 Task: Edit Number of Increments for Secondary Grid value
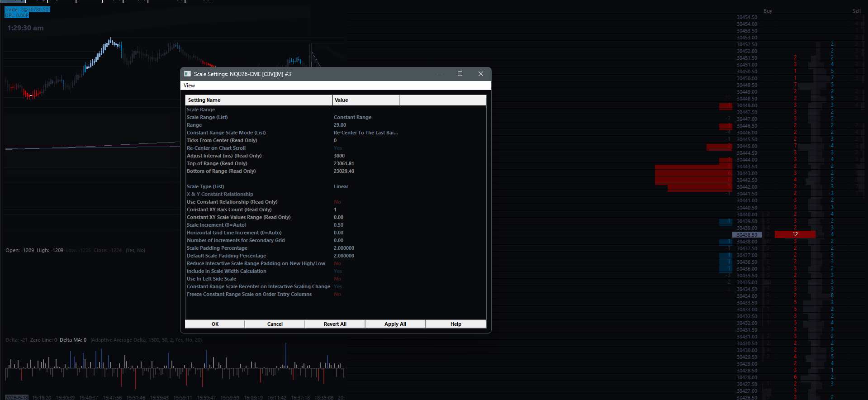pyautogui.click(x=338, y=240)
